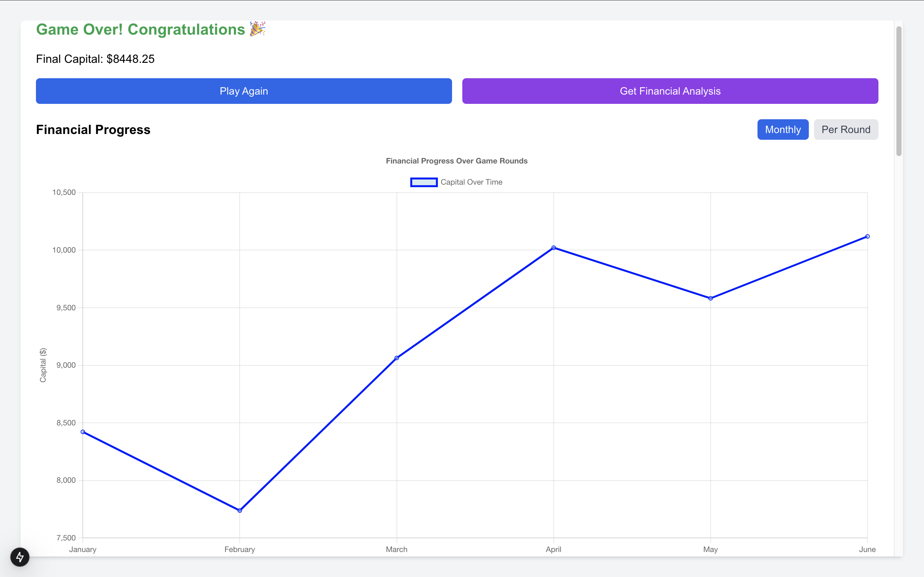This screenshot has width=924, height=577.
Task: Click the March data point on chart
Action: pos(397,358)
